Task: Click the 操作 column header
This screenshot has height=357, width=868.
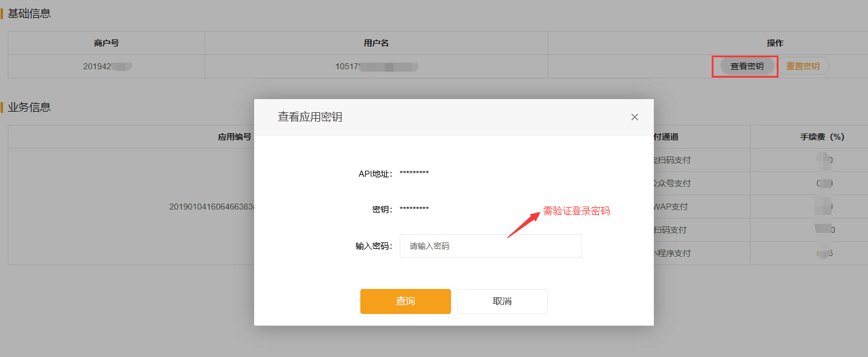Action: [x=775, y=43]
